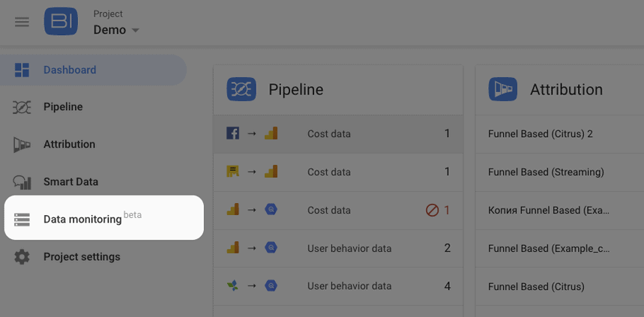Image resolution: width=644 pixels, height=317 pixels.
Task: Click the Smart Data sidebar icon
Action: click(22, 182)
